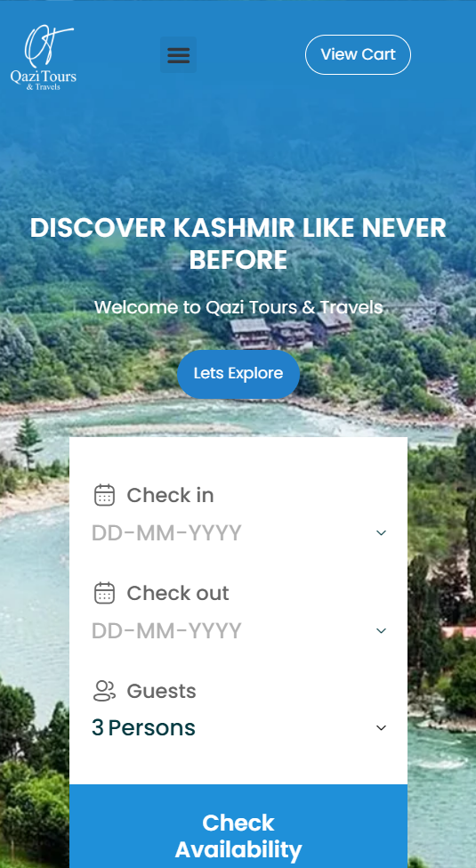Click the guests people icon
Image resolution: width=476 pixels, height=868 pixels.
[105, 691]
